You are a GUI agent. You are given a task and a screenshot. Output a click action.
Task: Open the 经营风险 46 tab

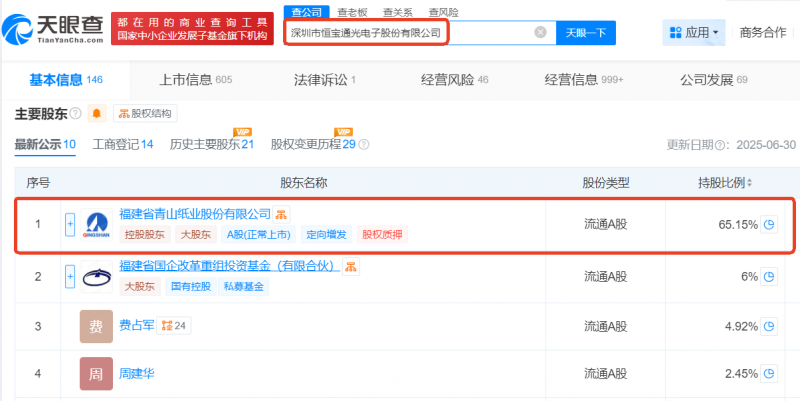pyautogui.click(x=455, y=80)
